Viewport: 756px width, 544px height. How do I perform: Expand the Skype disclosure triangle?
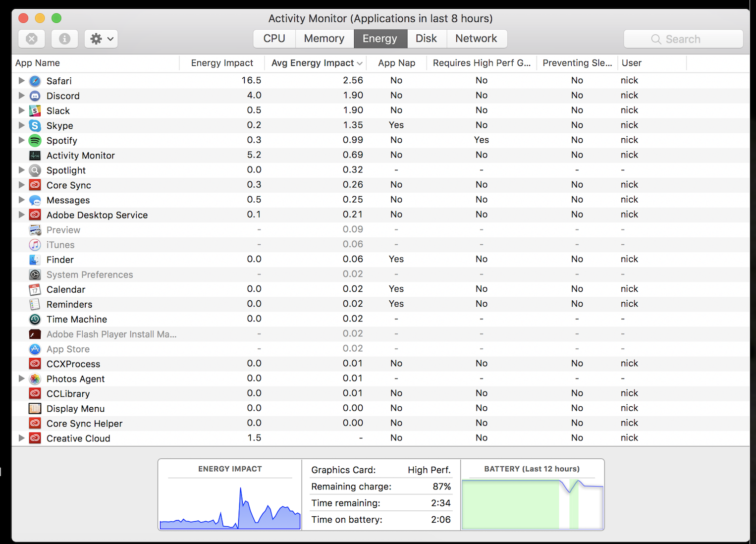21,125
